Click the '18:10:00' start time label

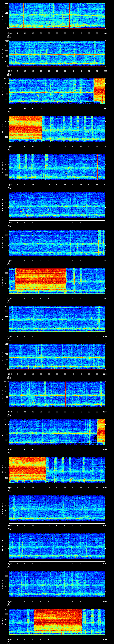click(9, 374)
